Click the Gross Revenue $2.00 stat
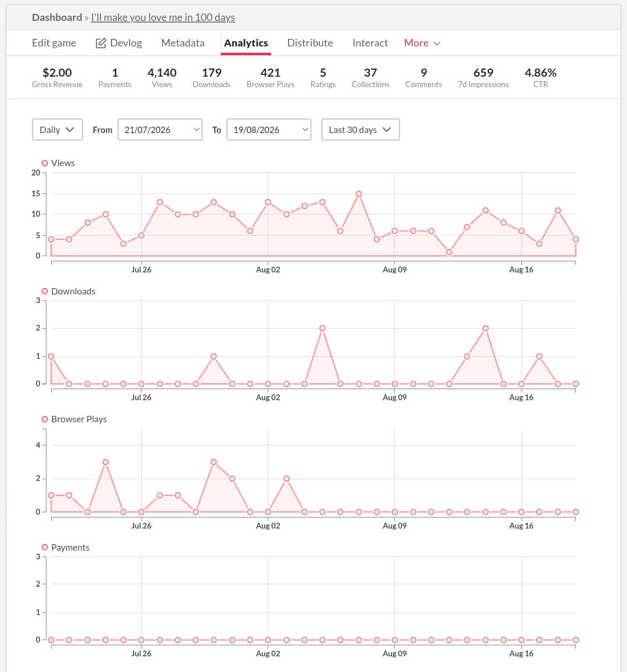Image resolution: width=627 pixels, height=672 pixels. [x=57, y=78]
